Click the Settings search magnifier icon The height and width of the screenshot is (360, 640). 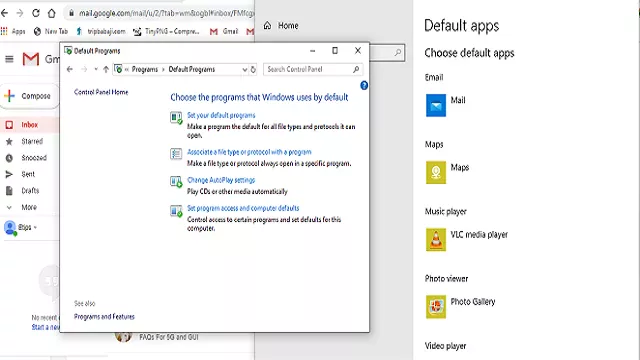[x=398, y=53]
